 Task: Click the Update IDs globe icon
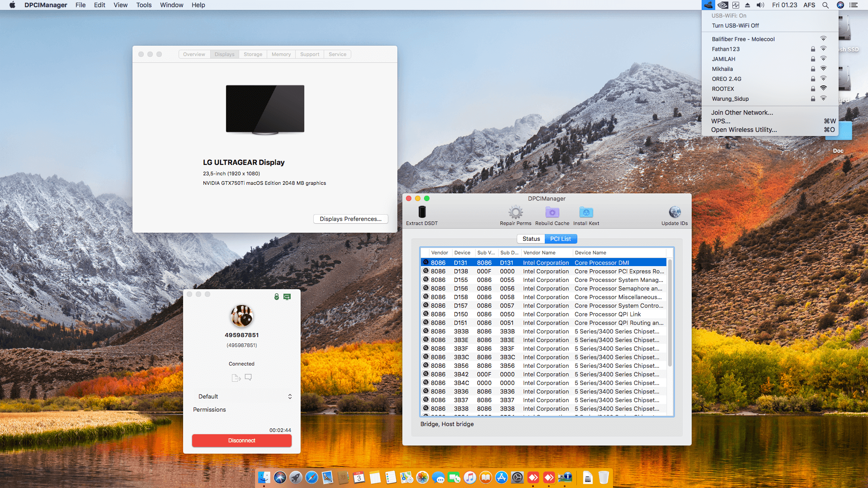tap(675, 212)
